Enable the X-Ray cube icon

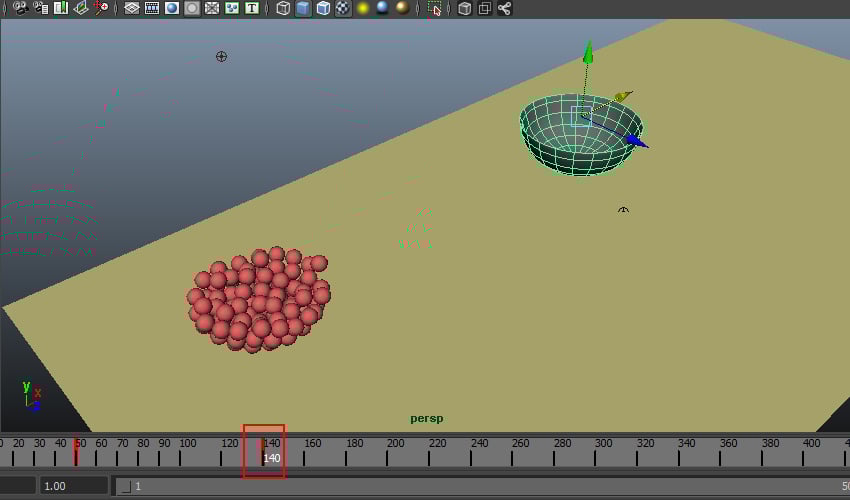pyautogui.click(x=465, y=8)
